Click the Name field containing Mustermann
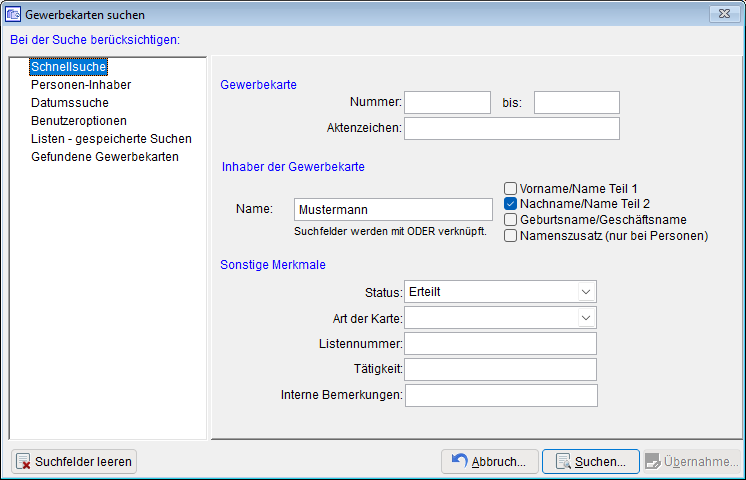 [393, 210]
